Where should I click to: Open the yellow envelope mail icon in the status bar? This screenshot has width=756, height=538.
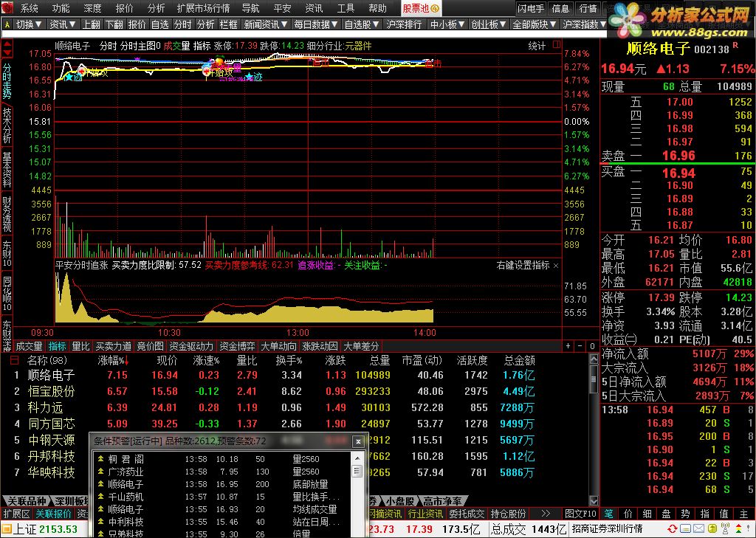point(698,529)
